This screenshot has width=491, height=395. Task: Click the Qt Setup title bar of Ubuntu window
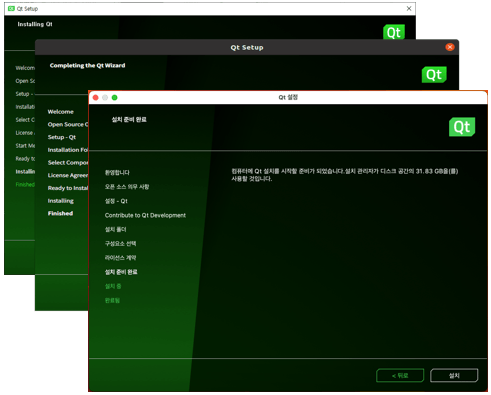tap(247, 47)
